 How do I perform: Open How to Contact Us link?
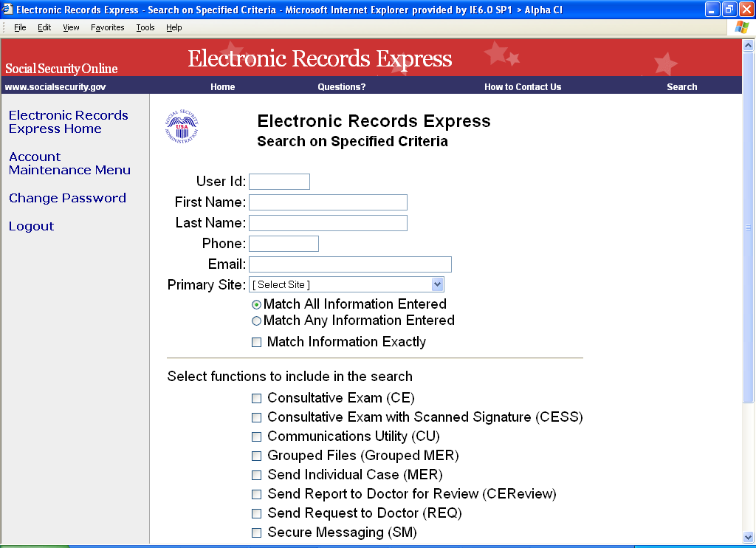click(523, 87)
